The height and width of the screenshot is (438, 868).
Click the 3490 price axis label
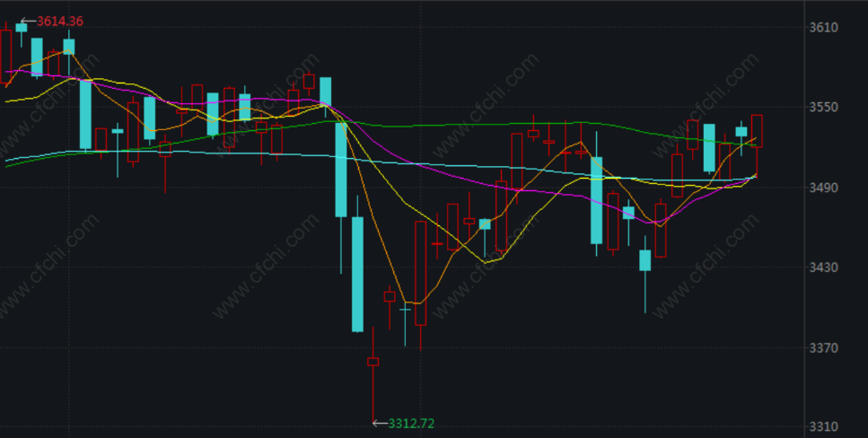click(824, 188)
